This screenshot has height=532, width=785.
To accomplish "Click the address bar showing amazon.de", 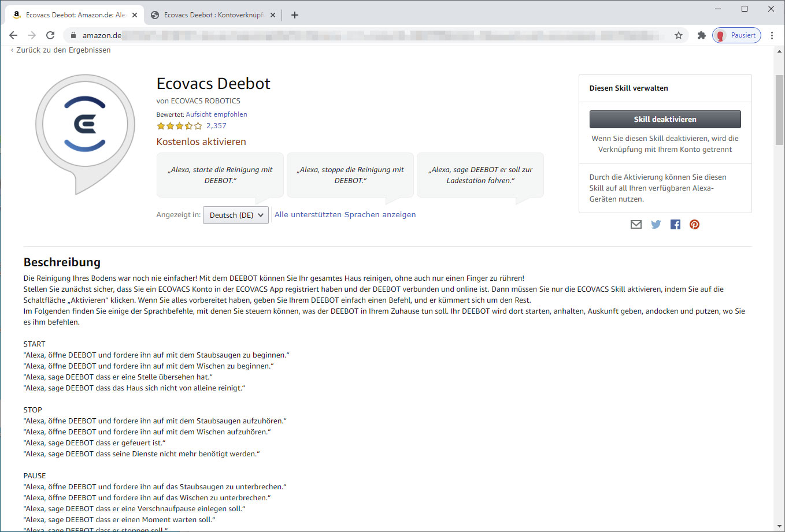I will click(376, 35).
